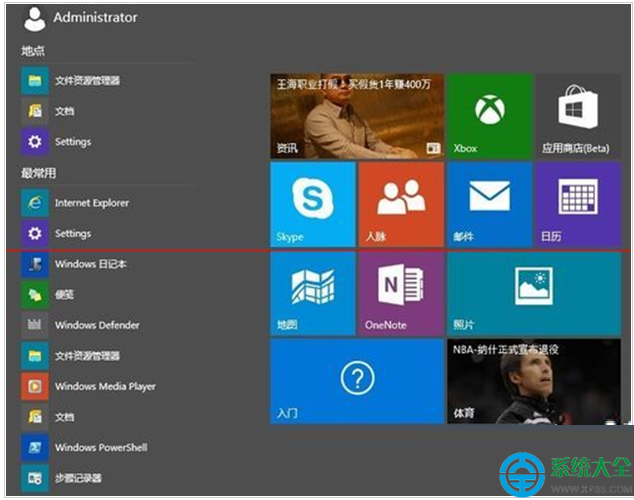634x500 pixels.
Task: Open 文件资源管理器 icon under 地点
Action: (x=35, y=80)
